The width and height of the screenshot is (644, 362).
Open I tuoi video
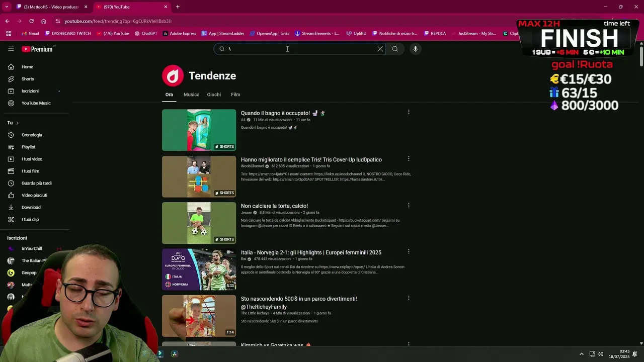[32, 159]
